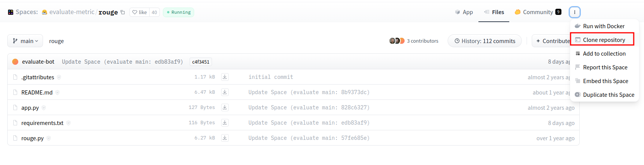Like the rouge Space
This screenshot has height=165, width=644.
pos(140,12)
